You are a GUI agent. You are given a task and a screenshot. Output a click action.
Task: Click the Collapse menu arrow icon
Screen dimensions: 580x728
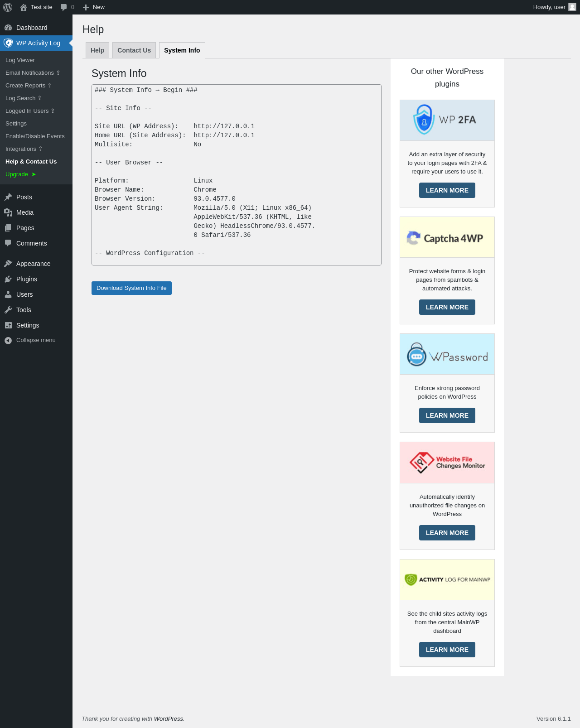tap(8, 341)
